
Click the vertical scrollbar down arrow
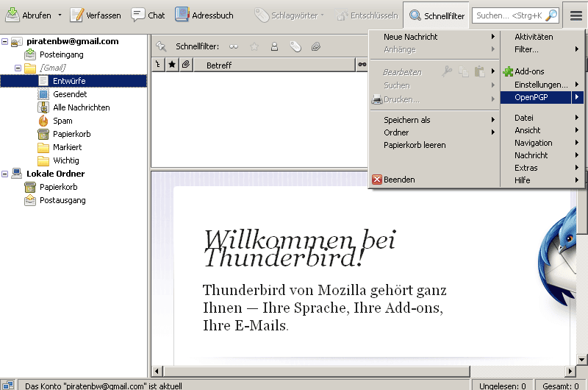pyautogui.click(x=582, y=360)
